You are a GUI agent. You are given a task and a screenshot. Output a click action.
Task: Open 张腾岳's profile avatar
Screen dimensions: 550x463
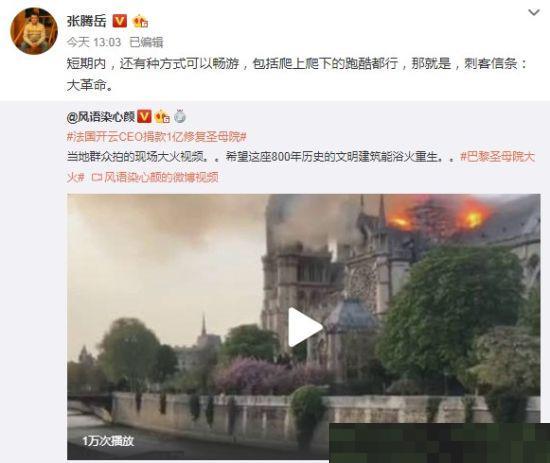34,31
